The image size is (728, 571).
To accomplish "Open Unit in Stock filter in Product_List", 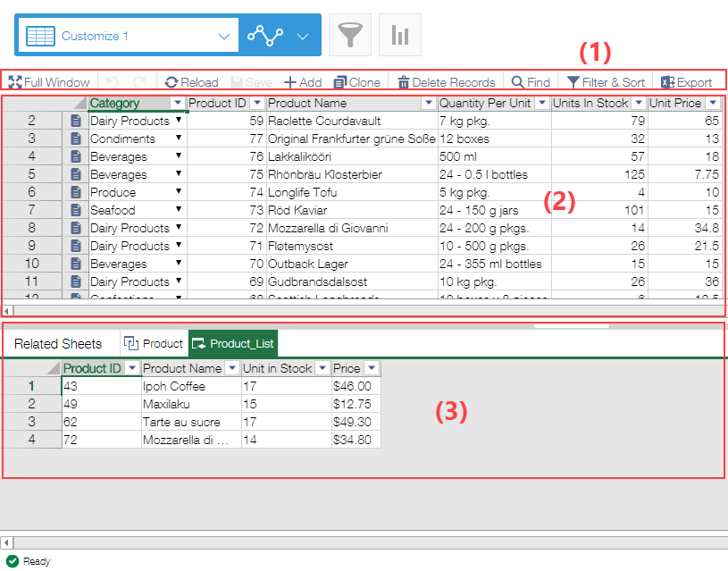I will pyautogui.click(x=322, y=368).
